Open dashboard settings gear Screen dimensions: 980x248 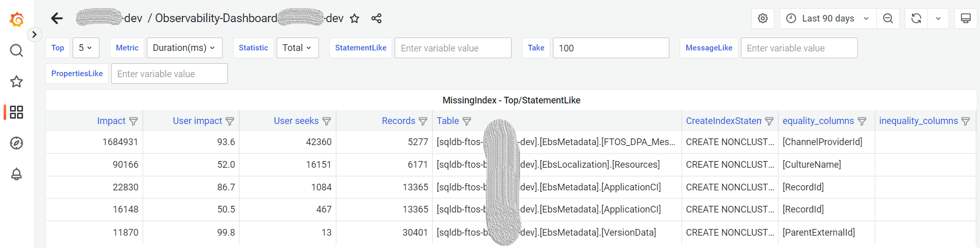click(x=763, y=19)
